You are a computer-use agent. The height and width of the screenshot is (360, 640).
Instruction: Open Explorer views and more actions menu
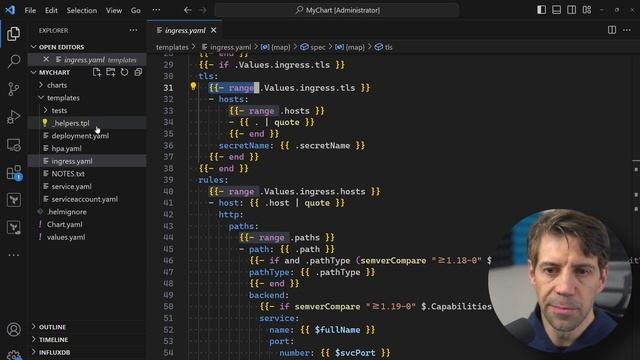133,30
